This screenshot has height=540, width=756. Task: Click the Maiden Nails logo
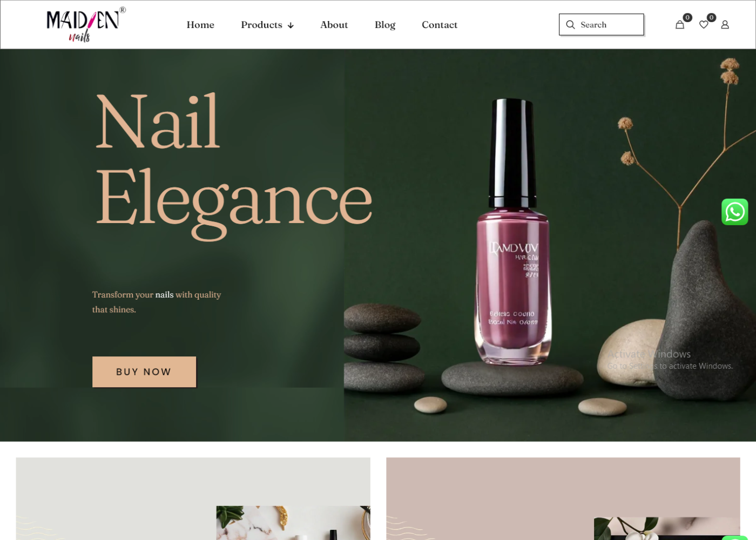(x=86, y=24)
